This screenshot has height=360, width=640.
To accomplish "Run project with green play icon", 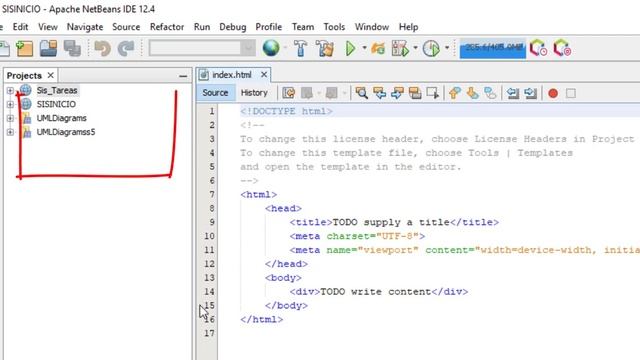I will 350,49.
